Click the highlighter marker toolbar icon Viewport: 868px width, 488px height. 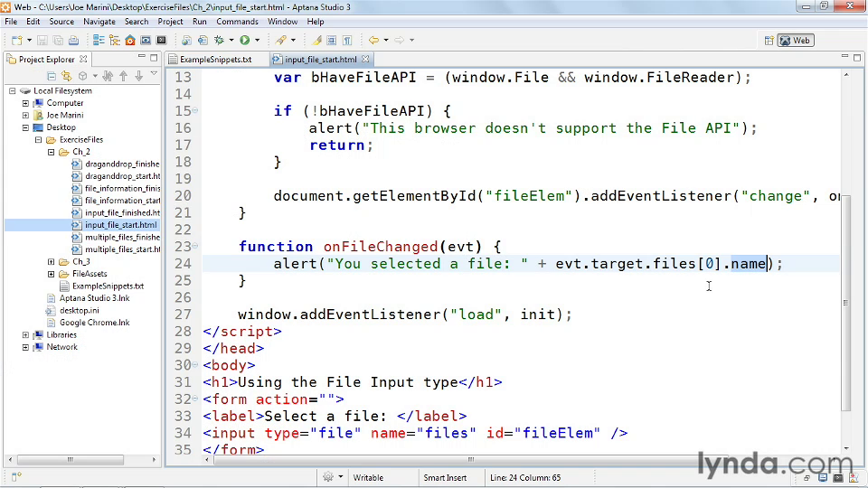(316, 41)
